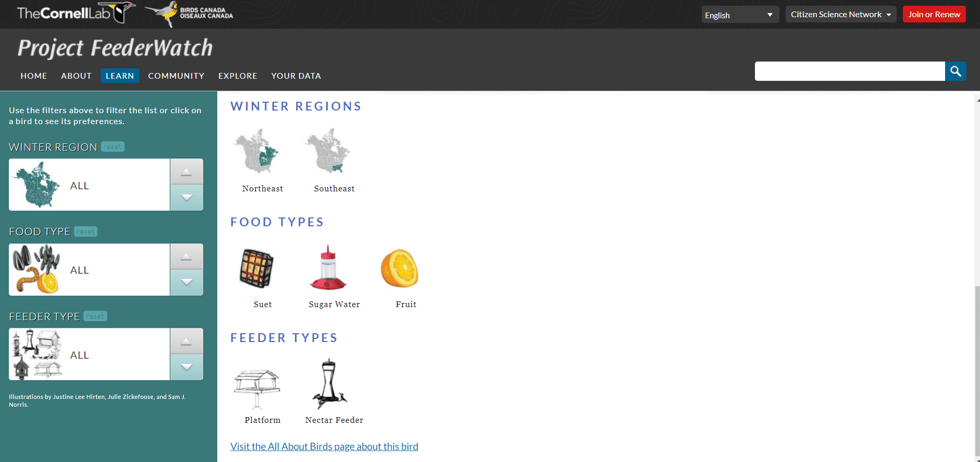The image size is (980, 462).
Task: Choose the Sugar Water feeder icon
Action: (328, 268)
